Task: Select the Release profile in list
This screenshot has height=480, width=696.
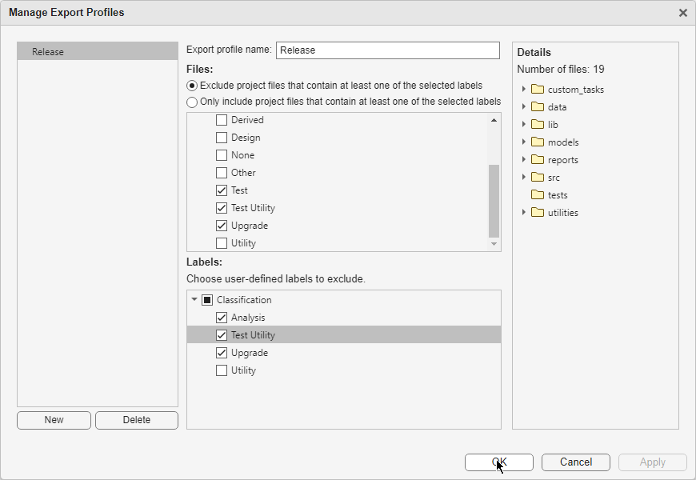Action: click(97, 51)
